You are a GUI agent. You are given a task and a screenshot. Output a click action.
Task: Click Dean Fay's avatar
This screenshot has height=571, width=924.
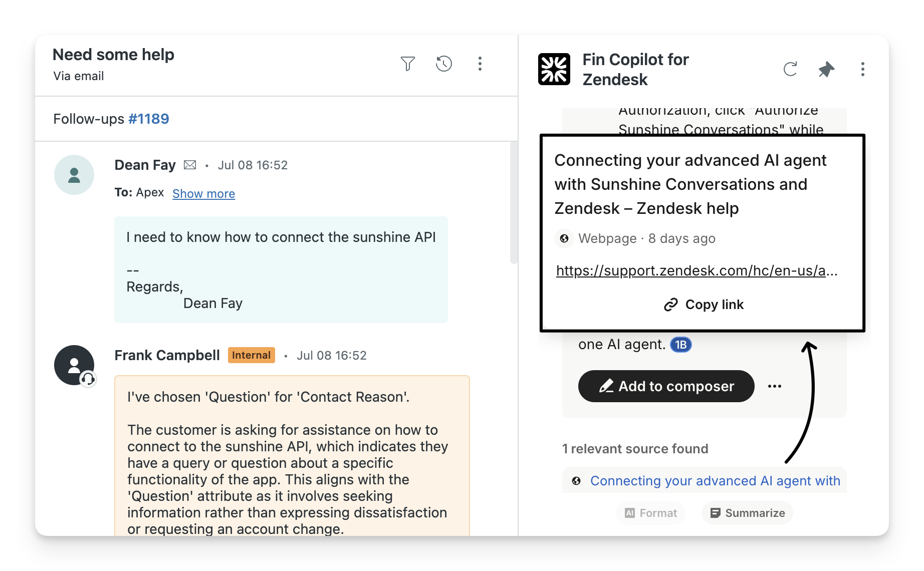point(74,175)
